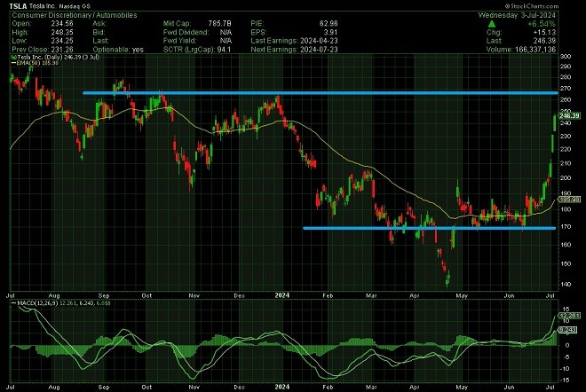Click the TSLA ticker symbol

pos(18,6)
